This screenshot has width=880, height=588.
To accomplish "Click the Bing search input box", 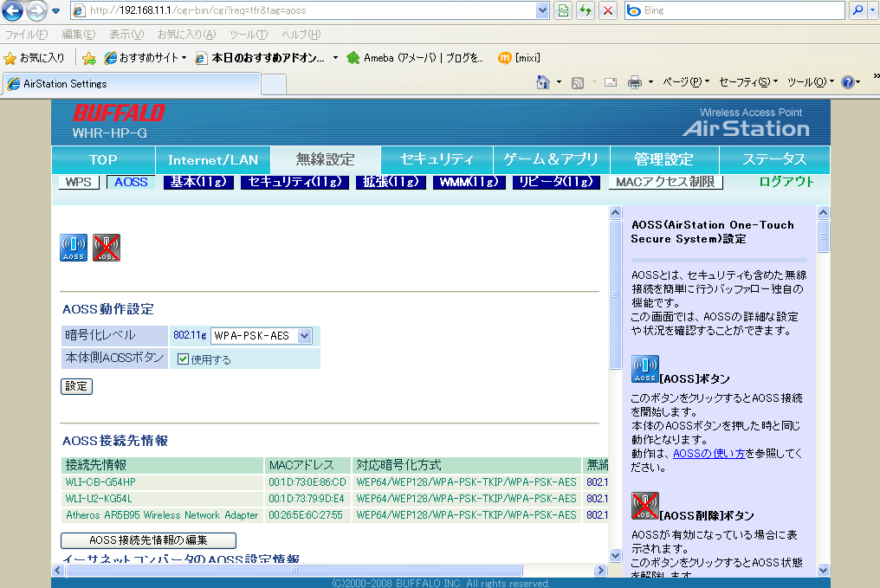I will [x=734, y=10].
